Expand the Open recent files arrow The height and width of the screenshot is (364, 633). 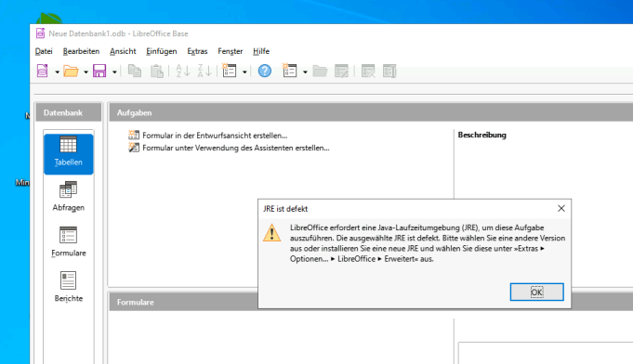pyautogui.click(x=86, y=72)
